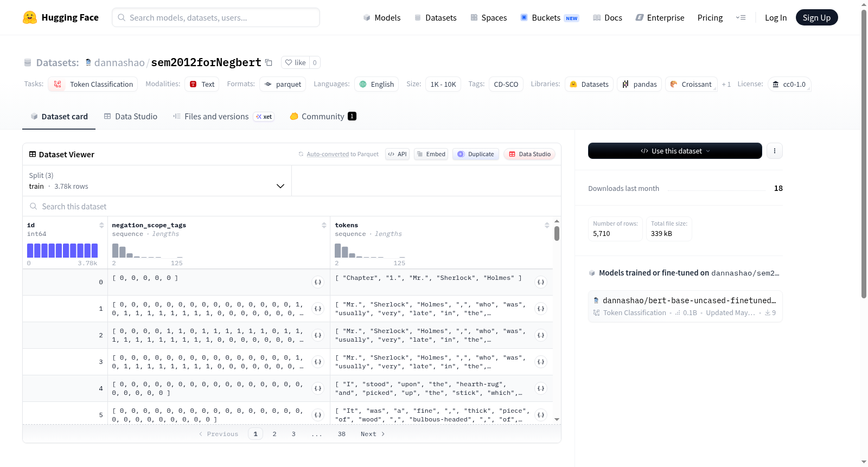Image resolution: width=868 pixels, height=467 pixels.
Task: Open Data Studio from the viewer header
Action: (529, 154)
